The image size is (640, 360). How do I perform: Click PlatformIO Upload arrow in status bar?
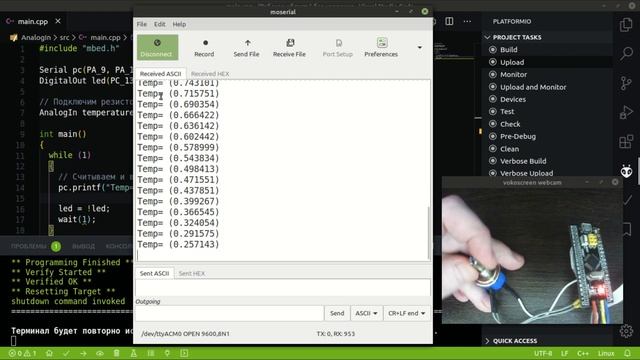pos(83,353)
